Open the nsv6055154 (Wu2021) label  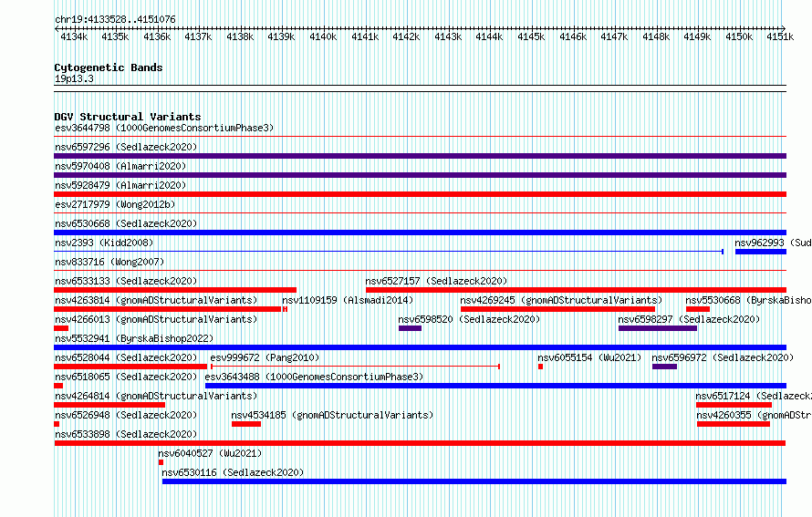589,357
